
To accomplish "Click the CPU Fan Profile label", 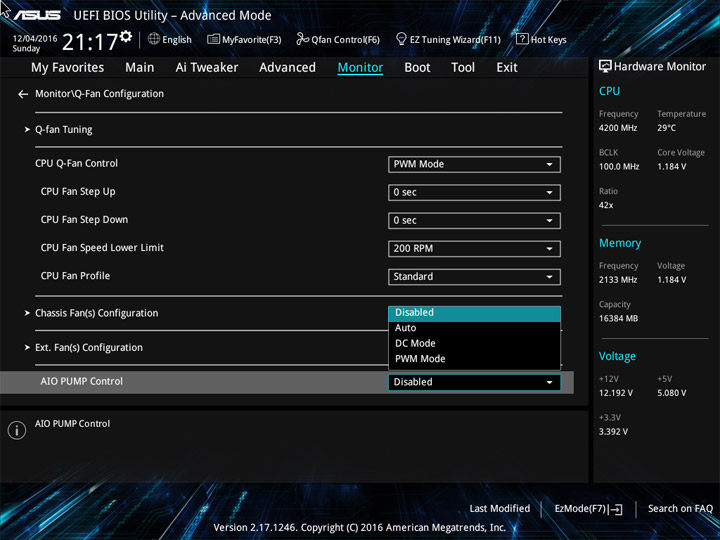I will pyautogui.click(x=75, y=276).
